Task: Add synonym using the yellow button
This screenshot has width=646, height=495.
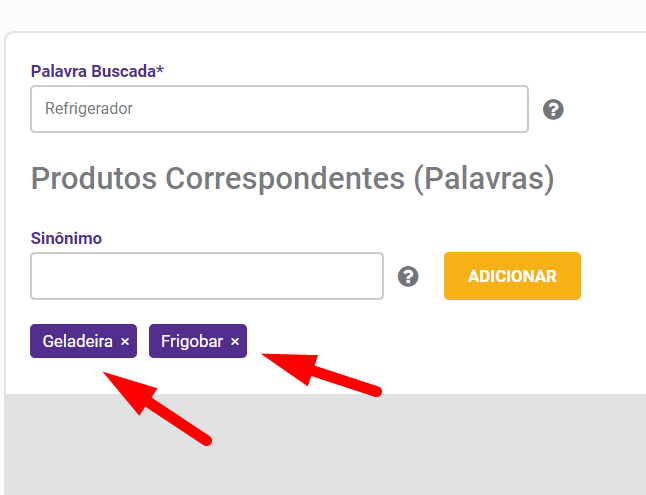Action: (512, 276)
